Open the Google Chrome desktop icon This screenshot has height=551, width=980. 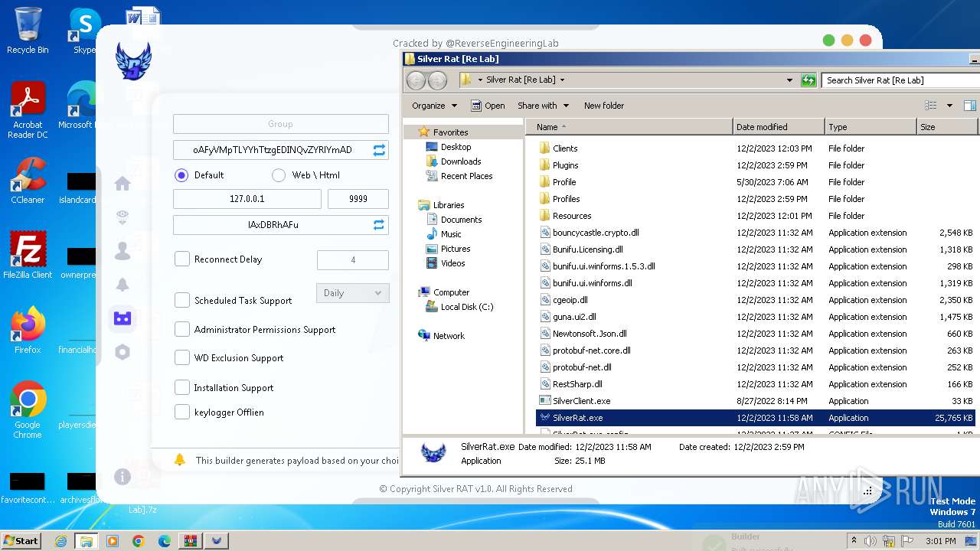point(28,410)
